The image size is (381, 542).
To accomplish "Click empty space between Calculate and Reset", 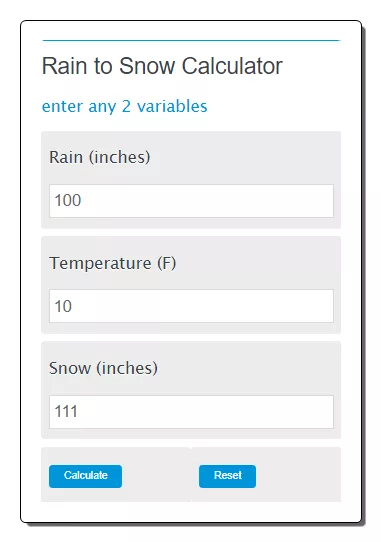I will 160,476.
